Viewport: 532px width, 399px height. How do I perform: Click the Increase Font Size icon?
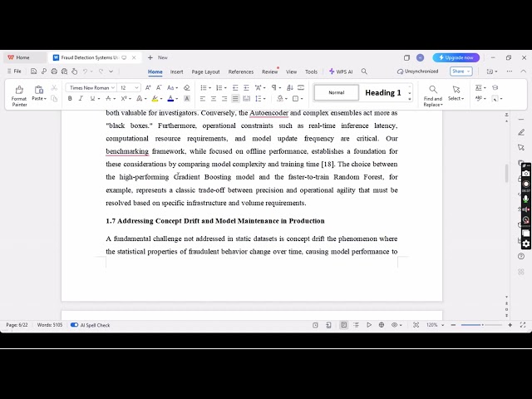(148, 87)
